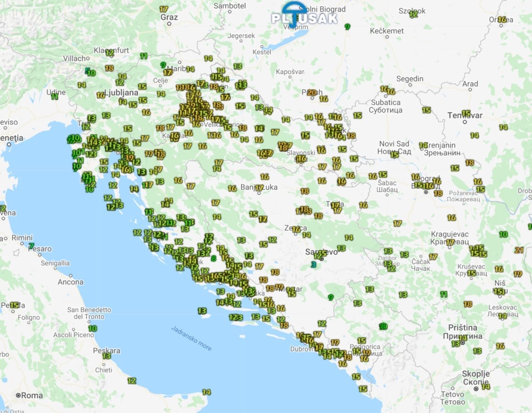The width and height of the screenshot is (532, 413).
Task: Click the Roma city label
Action: point(32,395)
